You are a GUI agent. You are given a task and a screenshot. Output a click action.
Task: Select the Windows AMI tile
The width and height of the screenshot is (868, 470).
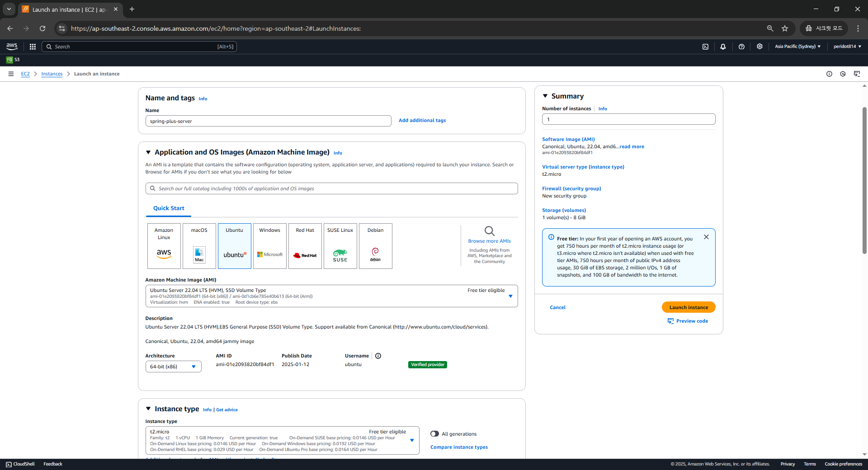pos(269,246)
